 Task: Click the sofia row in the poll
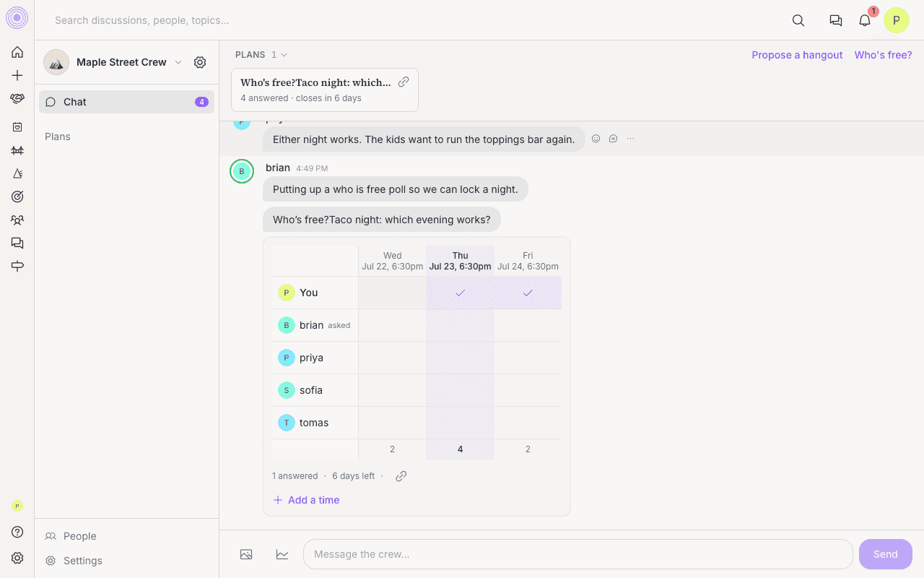417,390
